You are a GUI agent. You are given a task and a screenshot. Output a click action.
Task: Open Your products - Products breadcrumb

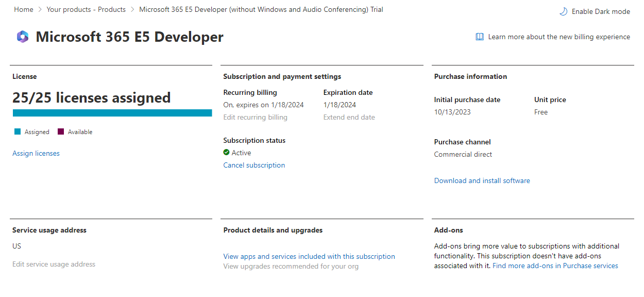coord(86,9)
